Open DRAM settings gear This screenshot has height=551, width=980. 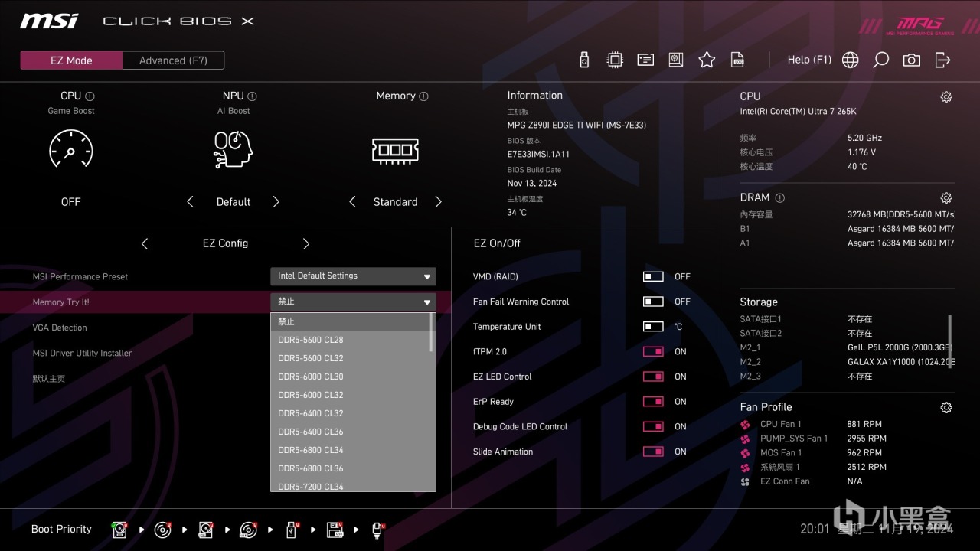[946, 197]
